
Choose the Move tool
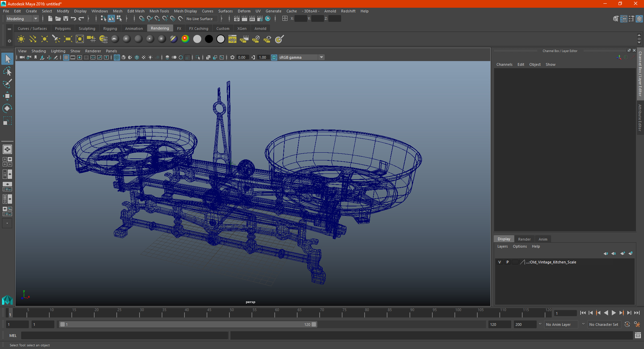tap(7, 96)
